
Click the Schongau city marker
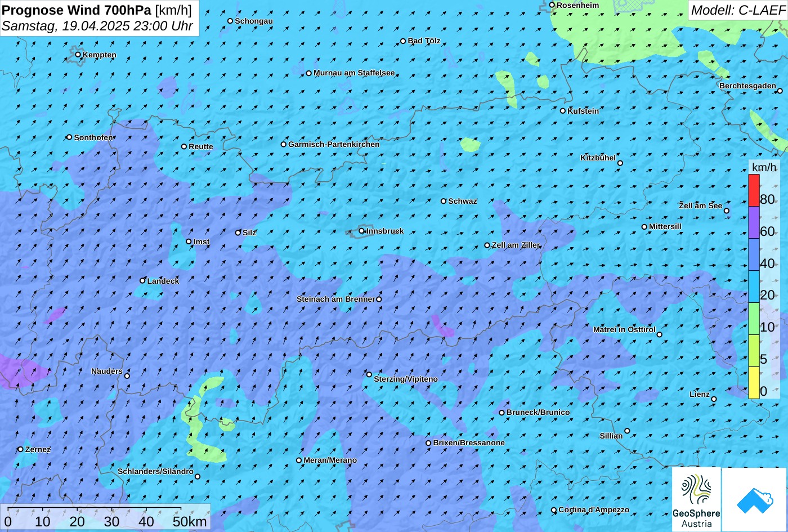[x=230, y=21]
